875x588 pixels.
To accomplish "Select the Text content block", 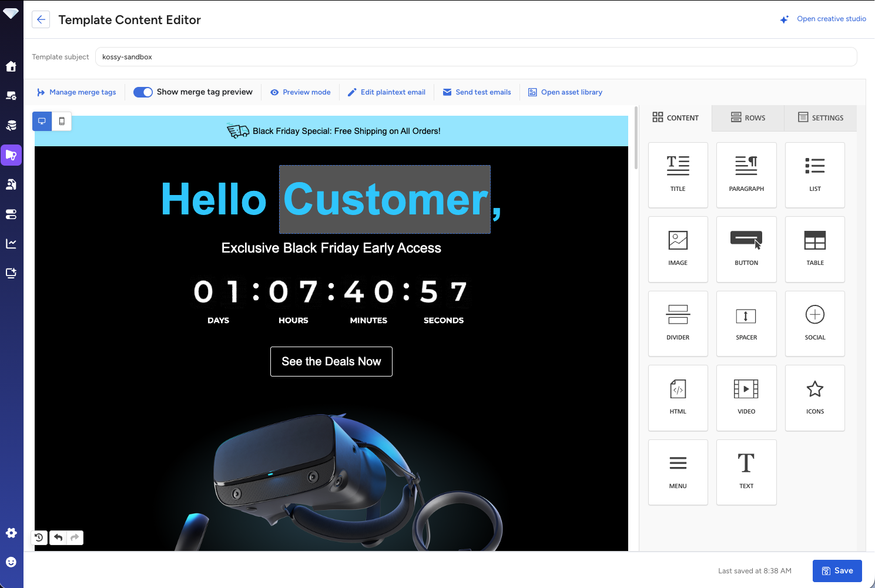I will click(x=746, y=472).
